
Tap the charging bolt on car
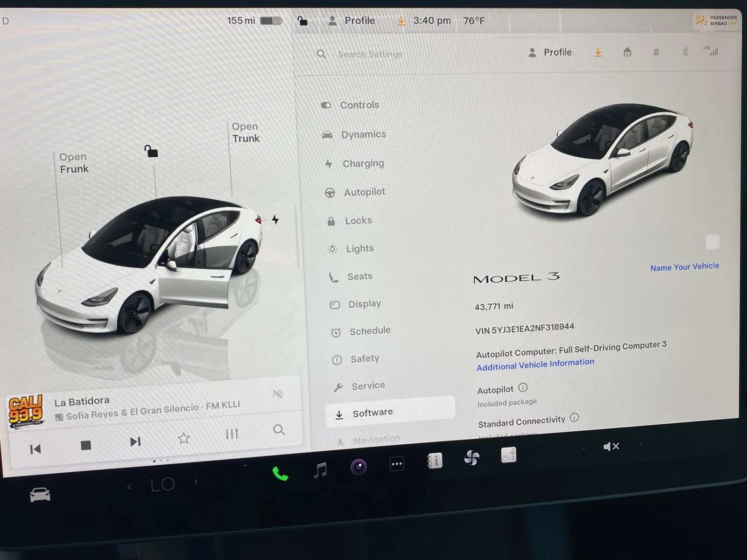[275, 219]
